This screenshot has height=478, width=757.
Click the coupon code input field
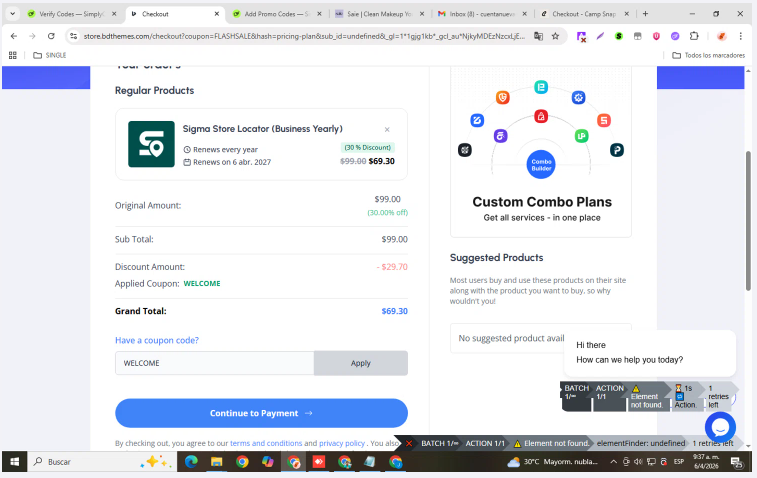[x=214, y=363]
